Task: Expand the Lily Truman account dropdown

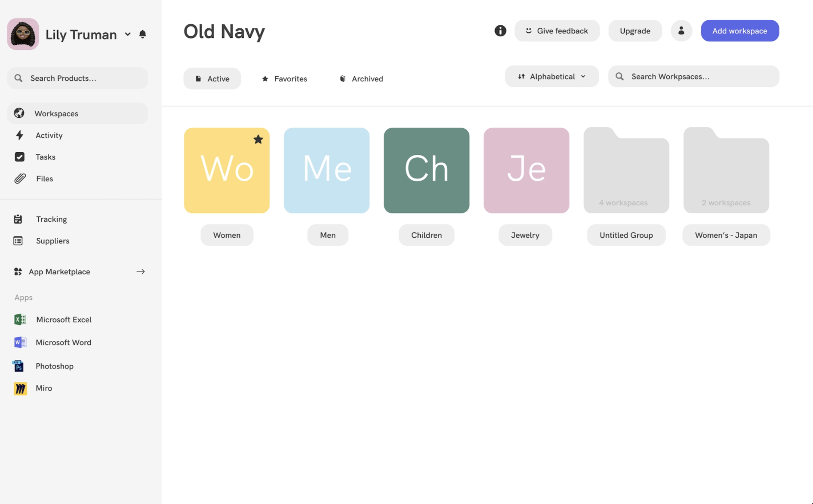Action: [x=128, y=34]
